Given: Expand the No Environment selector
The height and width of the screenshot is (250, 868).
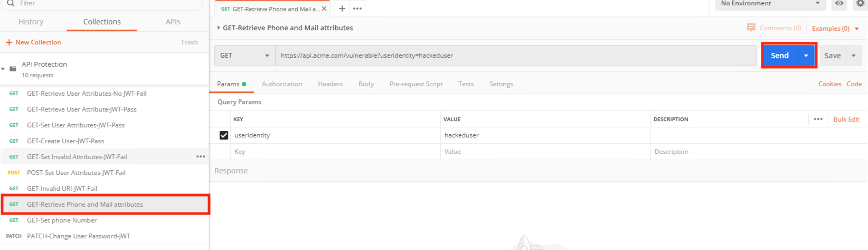Looking at the screenshot, I should tap(770, 4).
